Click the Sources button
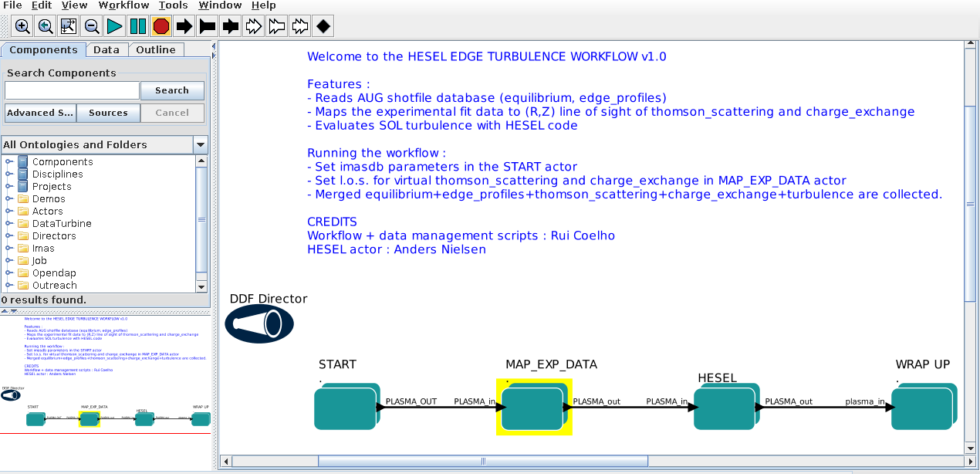 (x=108, y=113)
